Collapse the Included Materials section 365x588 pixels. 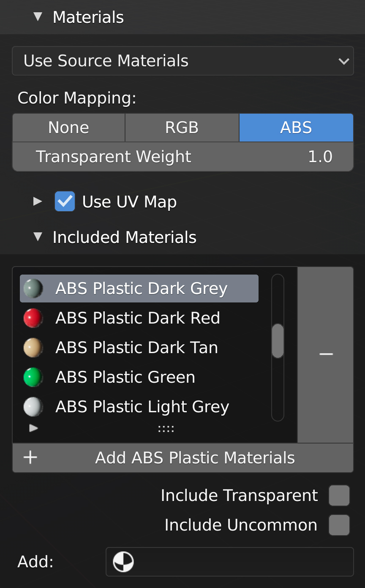tap(38, 237)
